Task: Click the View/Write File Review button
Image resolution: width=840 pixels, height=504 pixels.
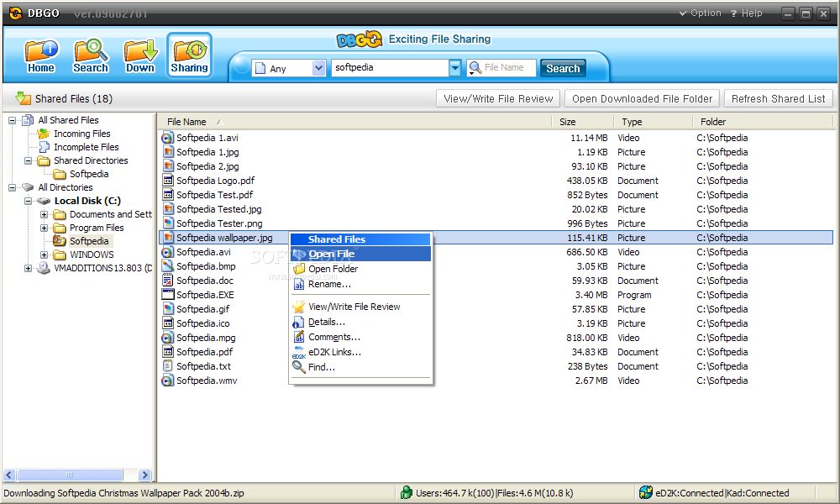Action: click(498, 98)
